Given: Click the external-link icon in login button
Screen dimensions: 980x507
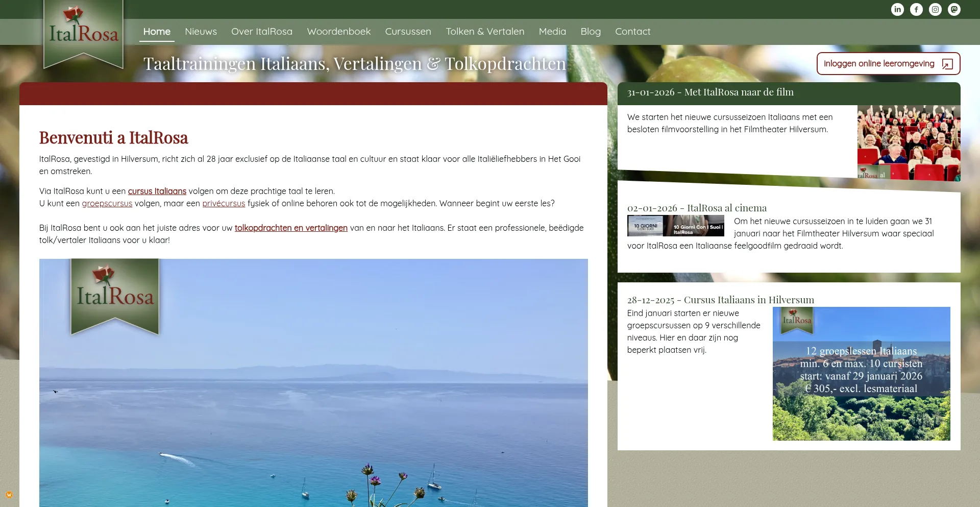Looking at the screenshot, I should coord(947,64).
